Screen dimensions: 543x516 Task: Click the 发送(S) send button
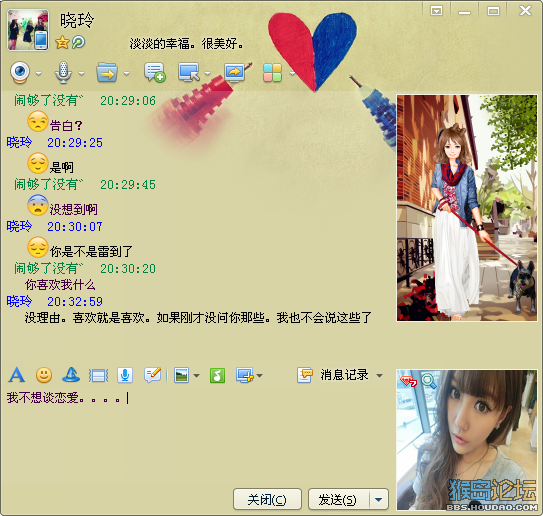coord(339,499)
